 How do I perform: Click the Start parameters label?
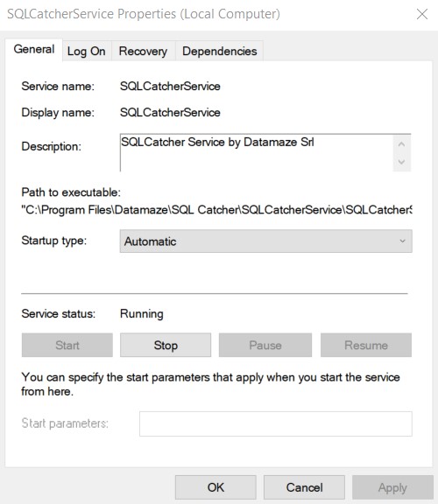[x=65, y=423]
